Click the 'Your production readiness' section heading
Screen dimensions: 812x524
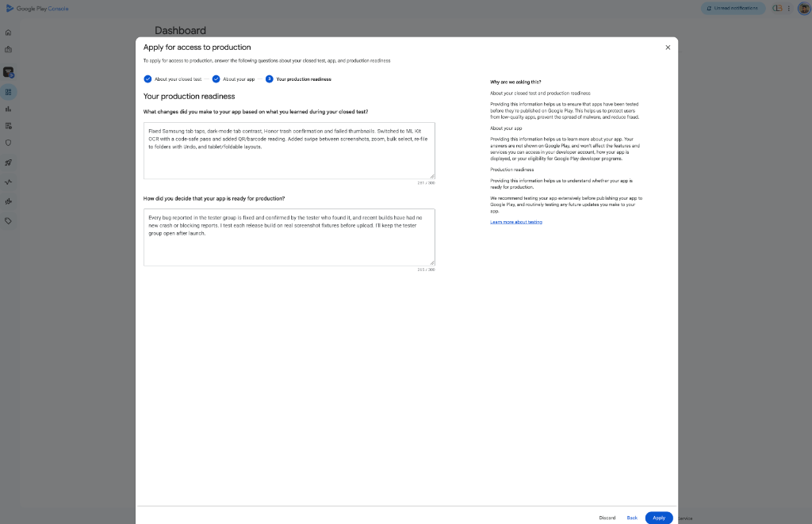tap(189, 96)
